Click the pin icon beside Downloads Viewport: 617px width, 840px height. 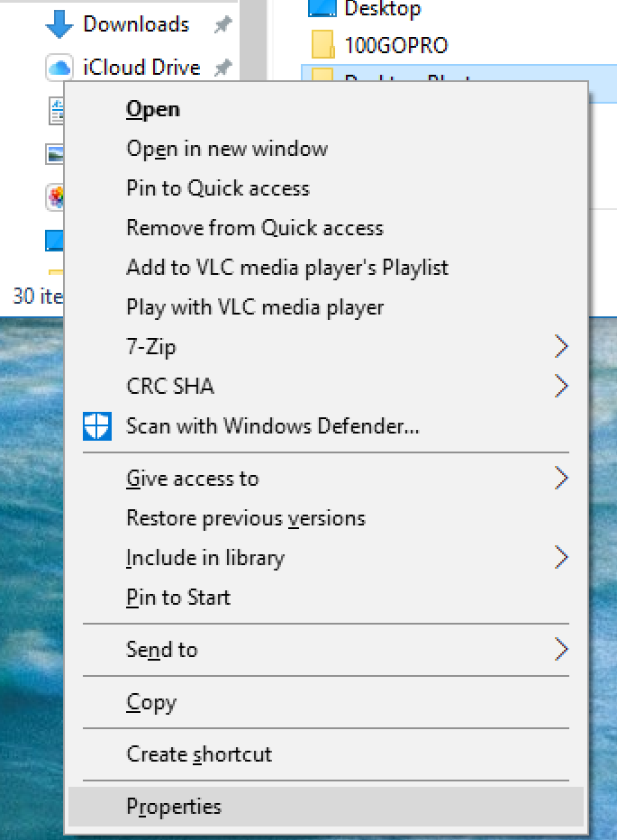point(222,24)
